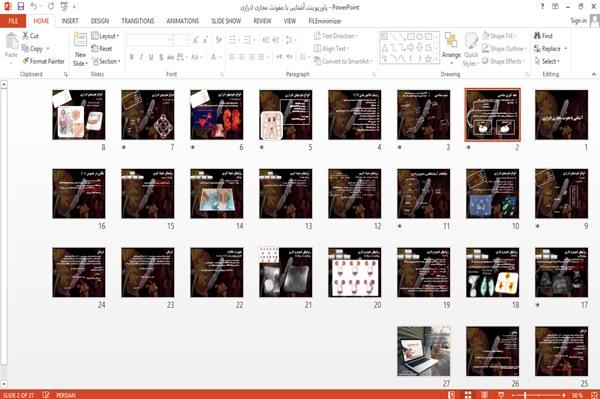Image resolution: width=600 pixels, height=399 pixels.
Task: Click zoom in plus button
Action: tap(564, 395)
